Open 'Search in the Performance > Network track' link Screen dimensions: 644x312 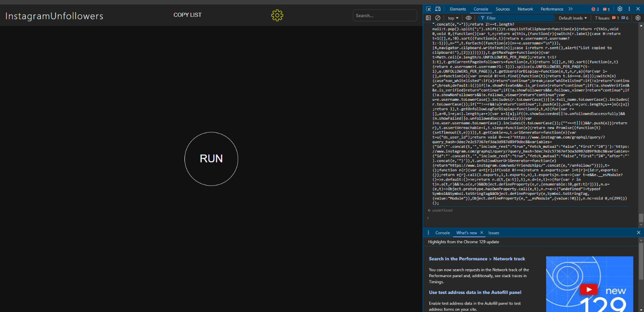click(477, 259)
